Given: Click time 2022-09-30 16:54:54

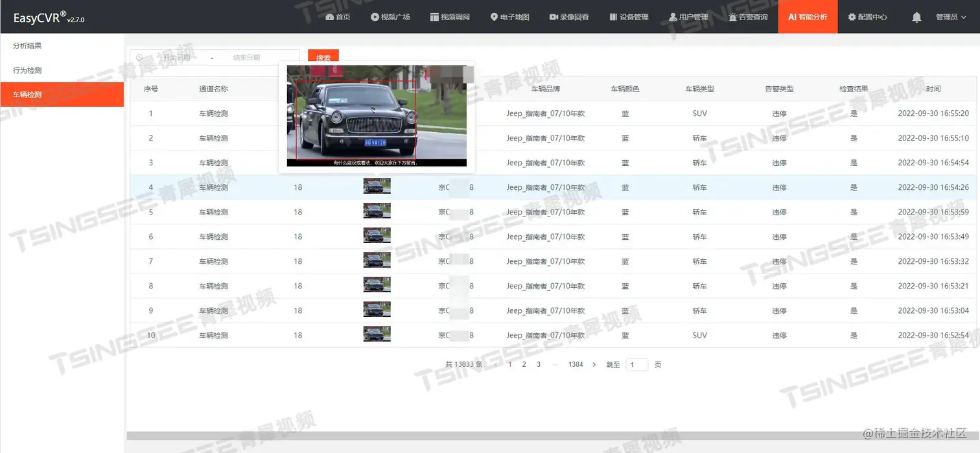Looking at the screenshot, I should [933, 163].
